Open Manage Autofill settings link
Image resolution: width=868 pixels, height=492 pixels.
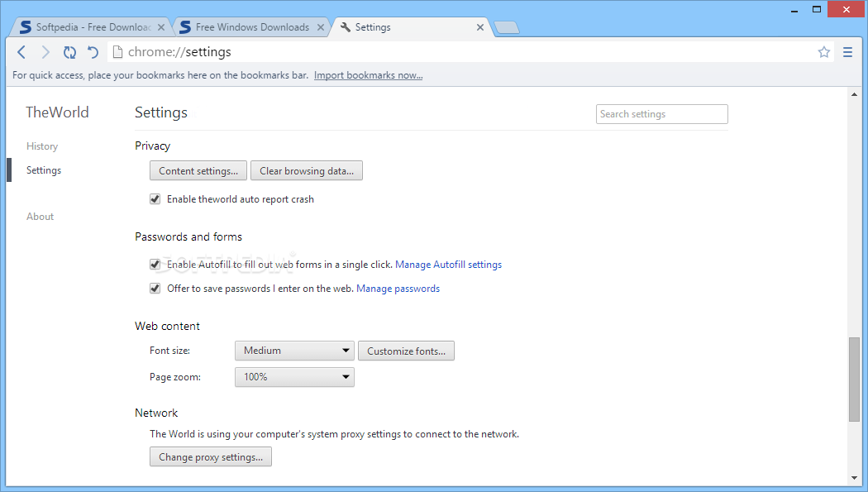coord(448,265)
